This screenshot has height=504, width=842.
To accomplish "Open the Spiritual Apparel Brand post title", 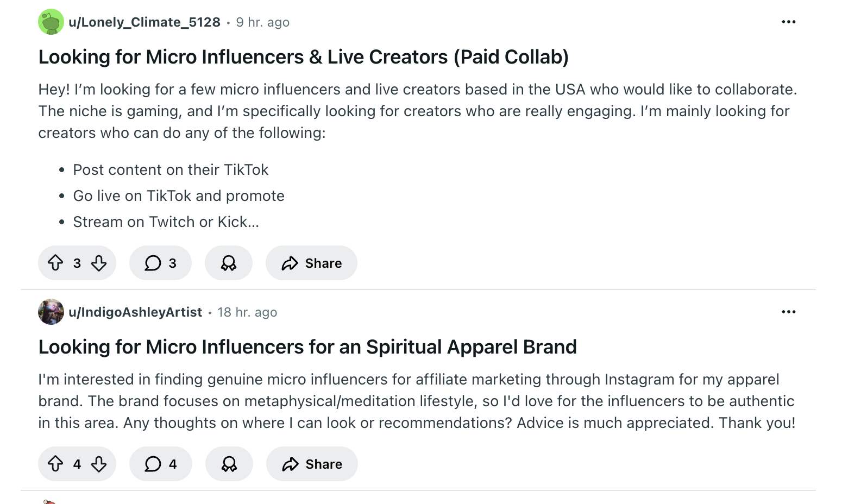I will tap(307, 347).
